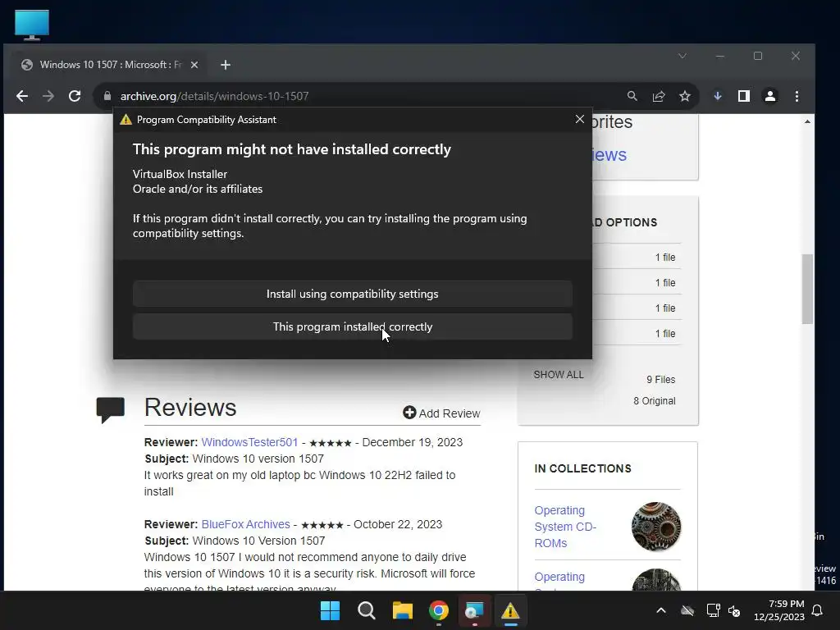Screen dimensions: 840x630
Task: Open BlueFox Archives reviewer profile
Action: coord(246,524)
